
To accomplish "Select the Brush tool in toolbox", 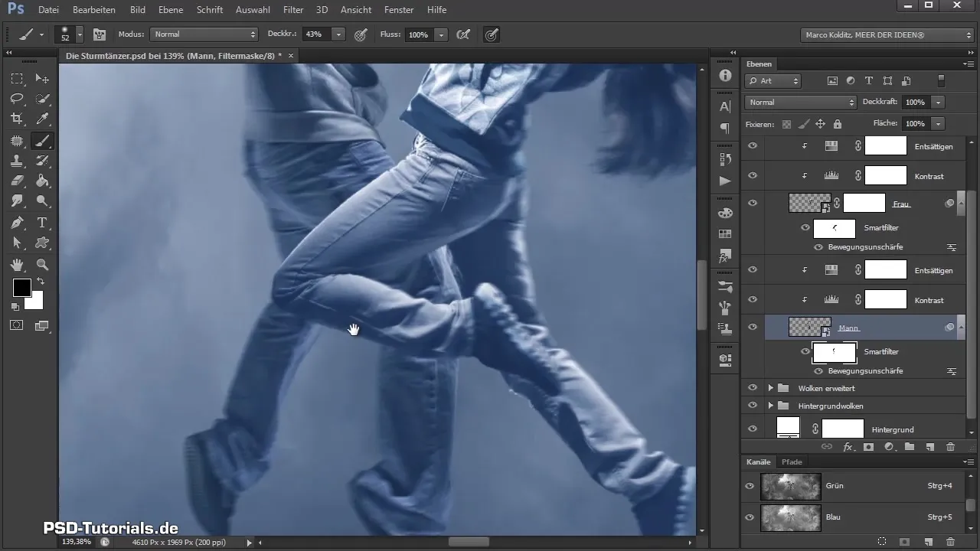I will (43, 140).
